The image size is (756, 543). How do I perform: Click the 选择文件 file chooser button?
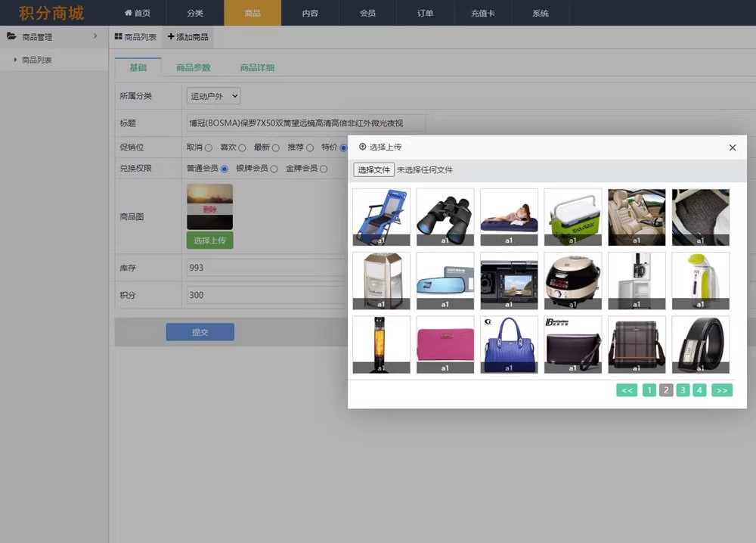tap(373, 170)
